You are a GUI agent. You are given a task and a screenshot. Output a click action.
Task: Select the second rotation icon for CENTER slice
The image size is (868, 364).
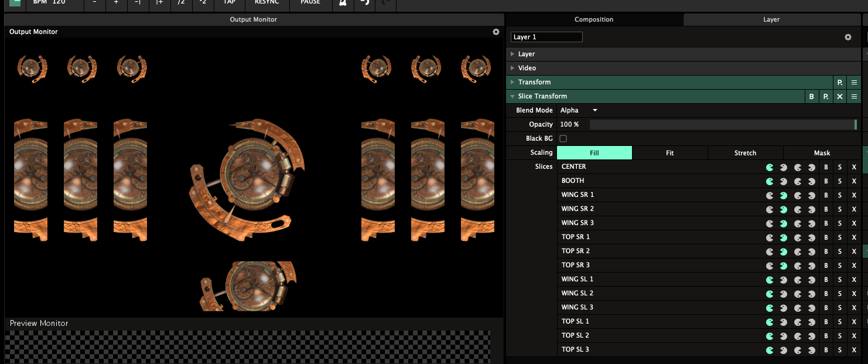[x=784, y=167]
